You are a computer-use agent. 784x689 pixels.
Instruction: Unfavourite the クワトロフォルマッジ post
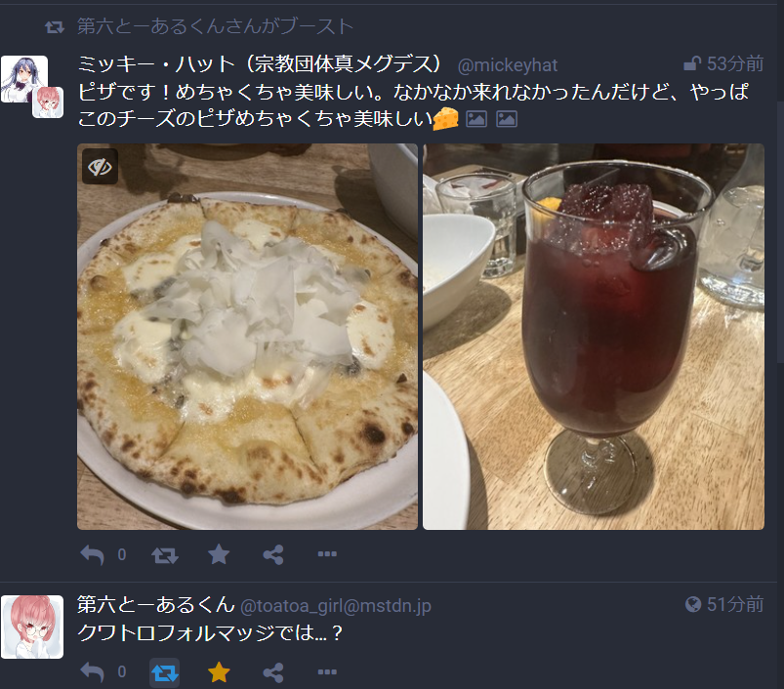point(219,672)
